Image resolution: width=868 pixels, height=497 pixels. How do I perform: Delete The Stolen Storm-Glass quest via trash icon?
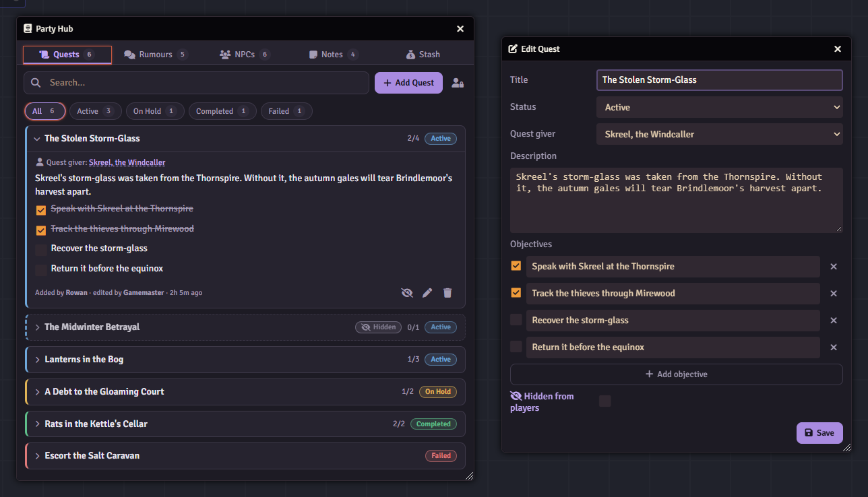click(x=447, y=293)
